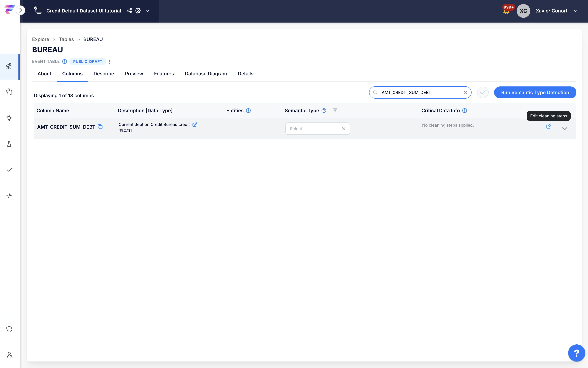
Task: Click Run Semantic Type Detection button
Action: tap(535, 92)
